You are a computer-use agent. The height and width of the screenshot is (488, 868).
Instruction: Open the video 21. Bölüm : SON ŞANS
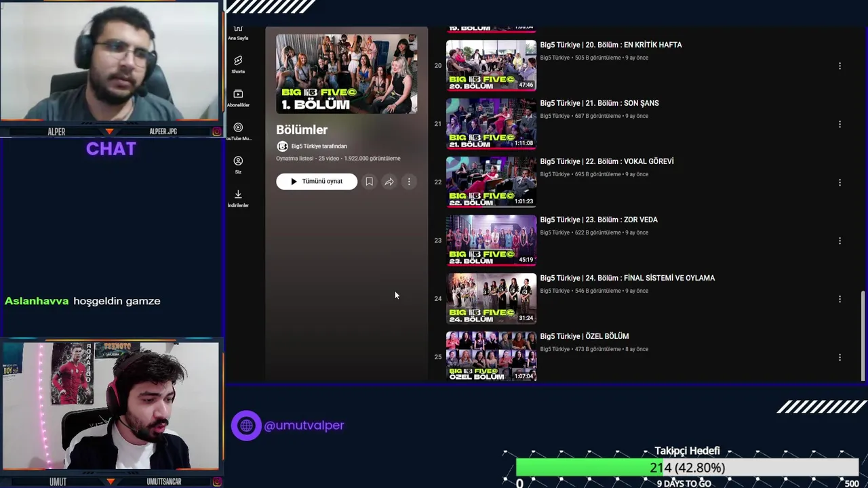coord(599,103)
